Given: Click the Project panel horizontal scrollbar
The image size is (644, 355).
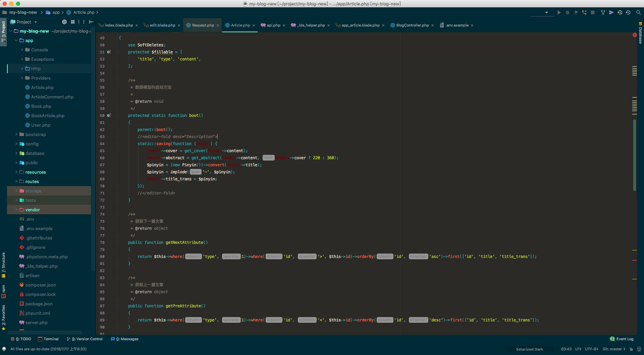Looking at the screenshot, I should pyautogui.click(x=45, y=332).
